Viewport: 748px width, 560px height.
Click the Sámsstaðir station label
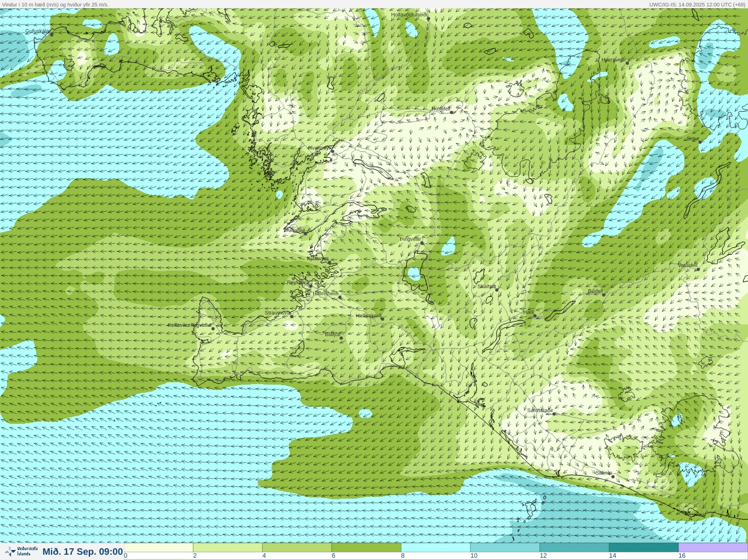point(540,410)
